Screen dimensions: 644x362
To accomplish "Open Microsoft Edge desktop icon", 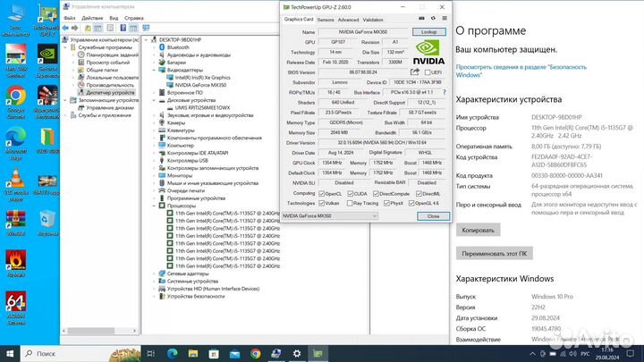I will tap(16, 143).
